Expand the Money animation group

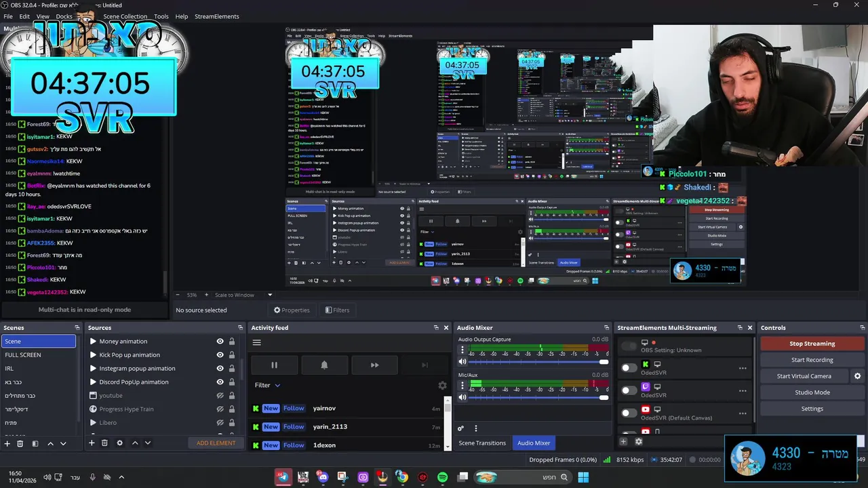tap(93, 342)
